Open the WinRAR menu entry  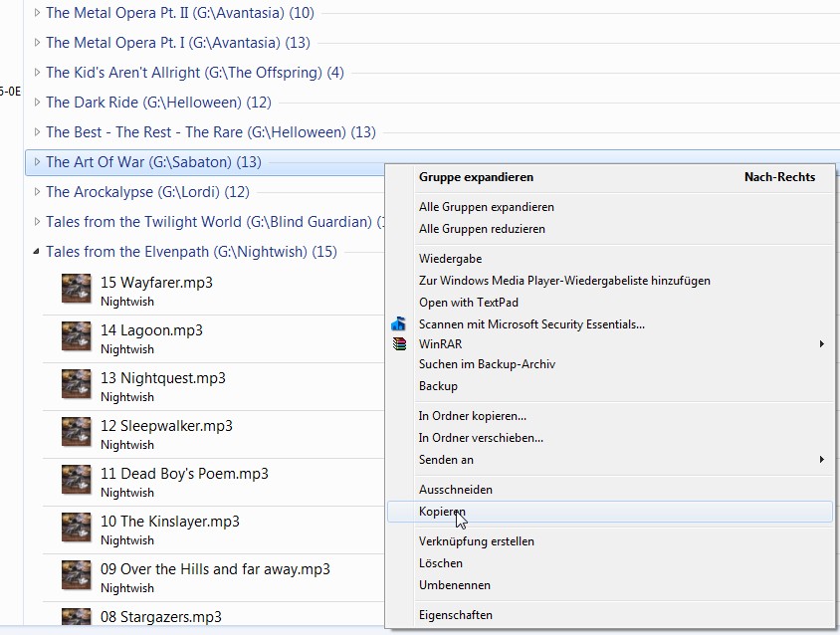click(610, 344)
